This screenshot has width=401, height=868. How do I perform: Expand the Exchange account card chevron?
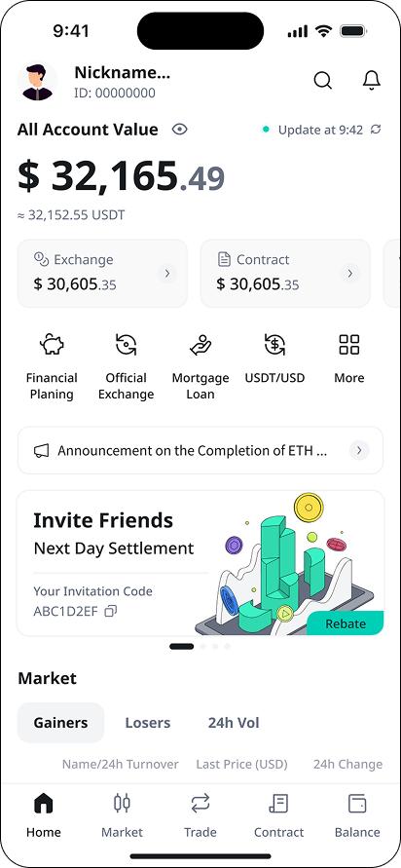(x=167, y=273)
